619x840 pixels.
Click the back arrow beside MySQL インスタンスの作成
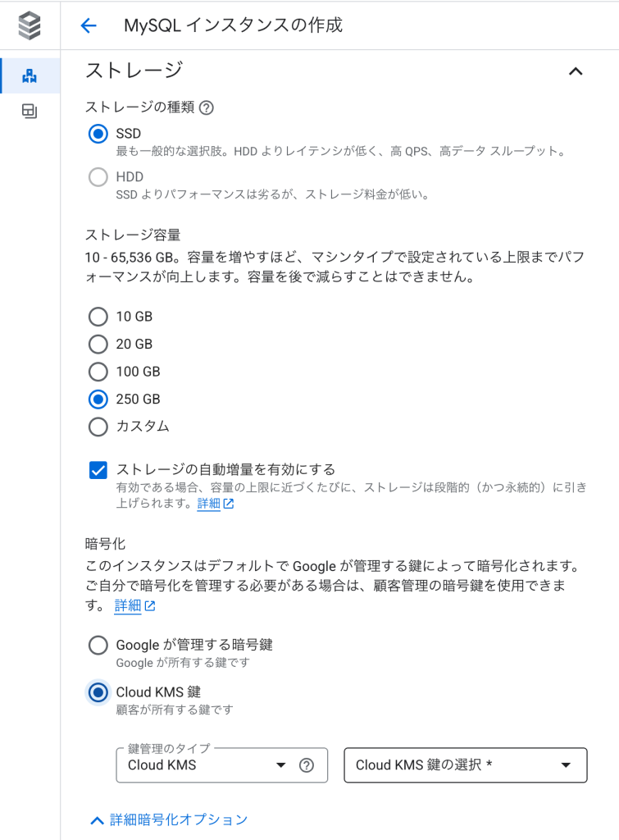[x=89, y=25]
